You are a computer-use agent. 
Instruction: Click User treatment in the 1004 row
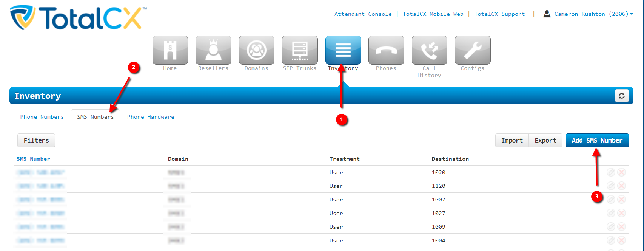(336, 240)
